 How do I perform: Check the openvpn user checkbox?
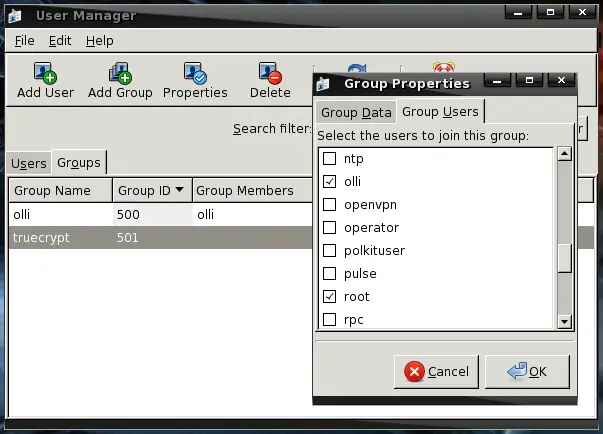330,205
